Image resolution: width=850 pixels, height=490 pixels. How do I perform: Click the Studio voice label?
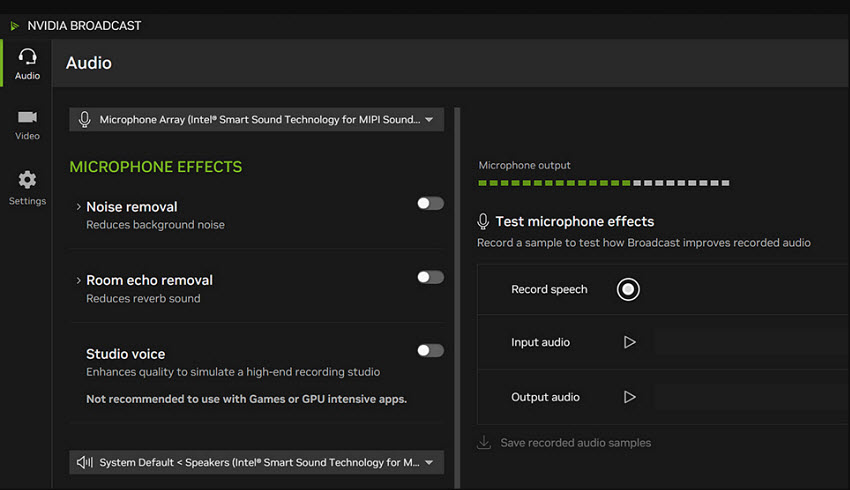126,354
